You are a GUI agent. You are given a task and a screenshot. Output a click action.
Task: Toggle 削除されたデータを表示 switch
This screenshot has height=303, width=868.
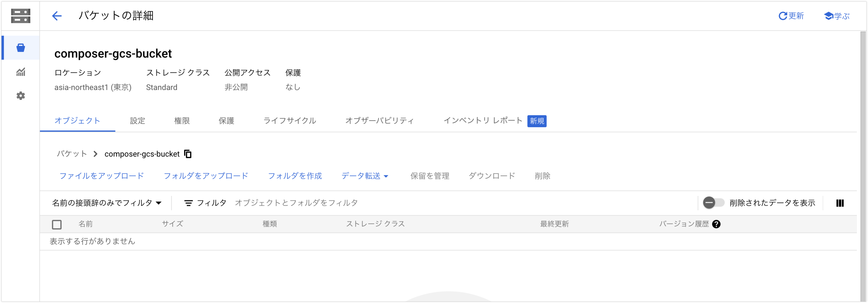[713, 203]
